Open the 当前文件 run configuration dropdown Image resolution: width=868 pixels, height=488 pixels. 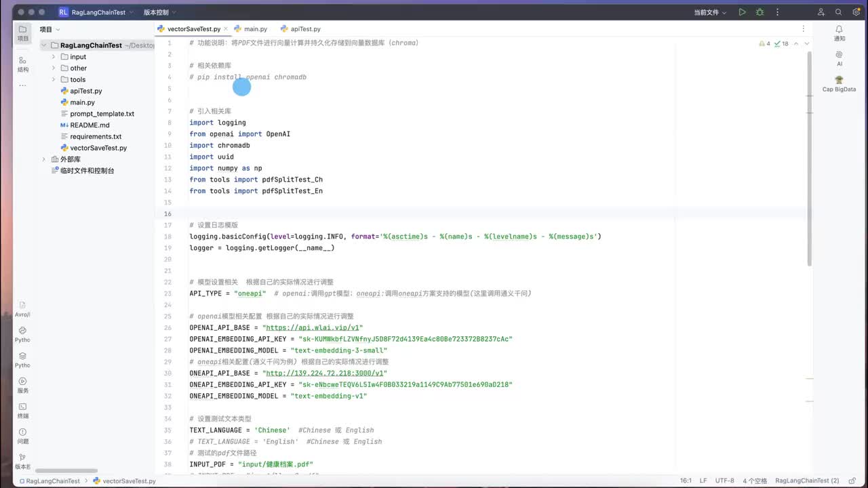(x=710, y=12)
